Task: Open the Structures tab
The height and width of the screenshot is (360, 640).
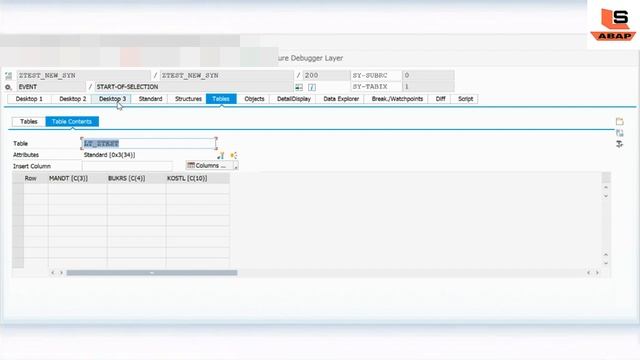Action: [188, 99]
